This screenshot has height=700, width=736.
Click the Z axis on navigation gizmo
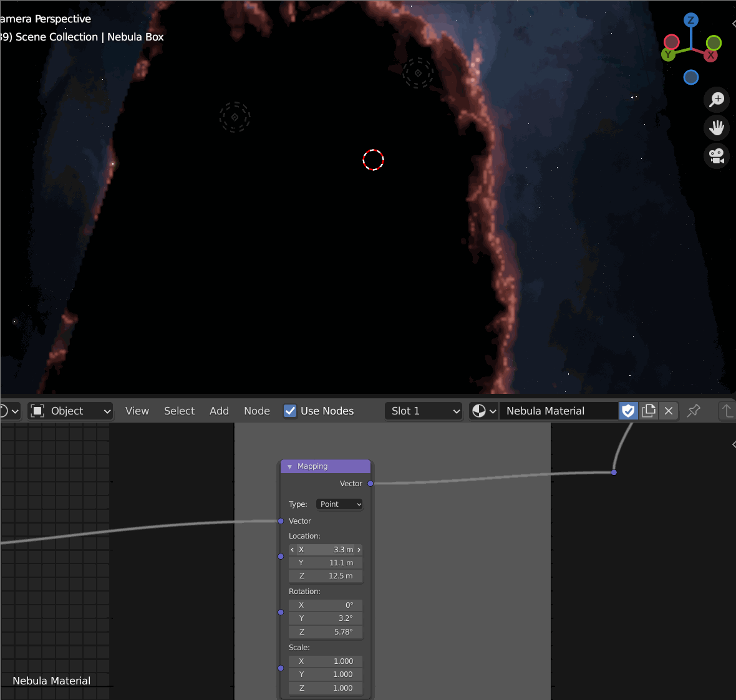point(690,21)
